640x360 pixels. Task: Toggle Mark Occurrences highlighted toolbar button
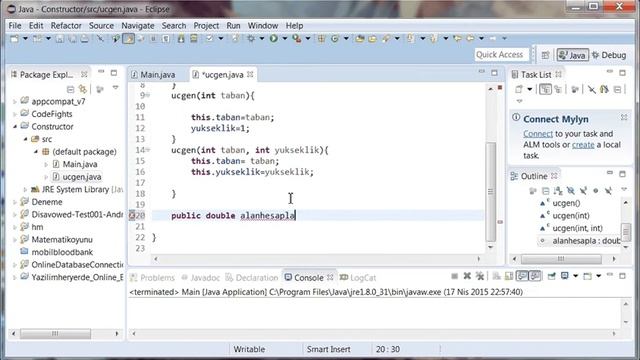click(x=129, y=39)
